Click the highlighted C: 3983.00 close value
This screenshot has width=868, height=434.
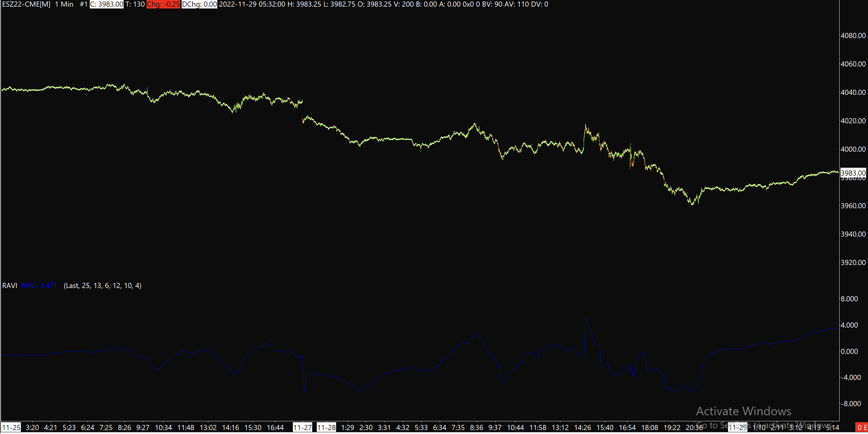[106, 4]
